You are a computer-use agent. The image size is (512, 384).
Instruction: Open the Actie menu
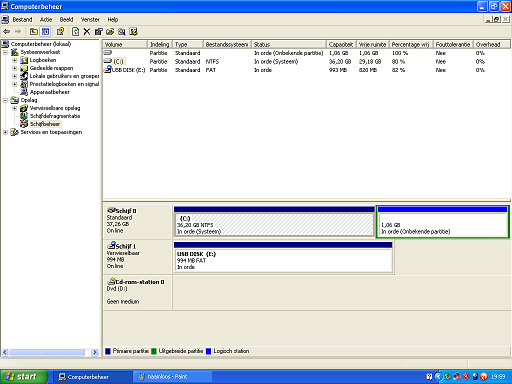tap(46, 20)
